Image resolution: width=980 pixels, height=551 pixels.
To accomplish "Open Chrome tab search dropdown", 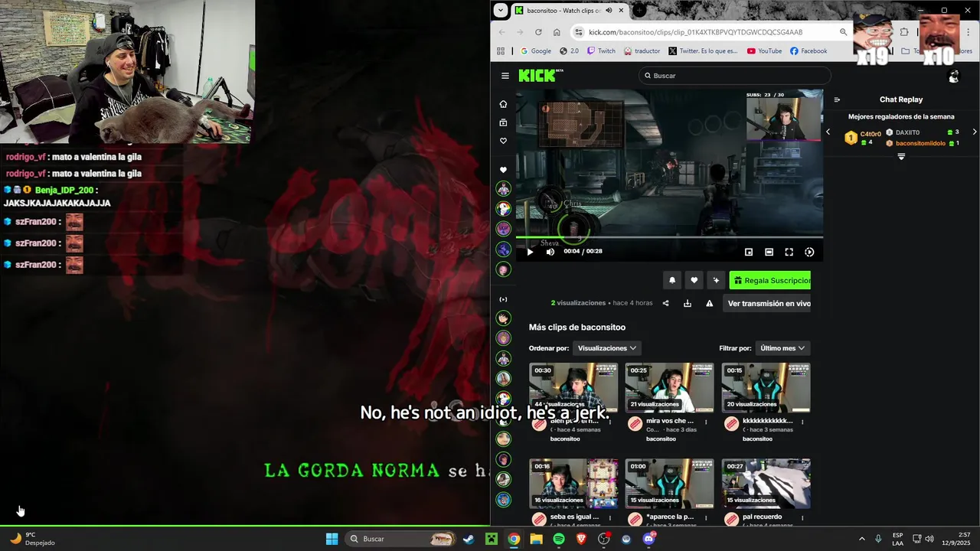I will tap(500, 10).
